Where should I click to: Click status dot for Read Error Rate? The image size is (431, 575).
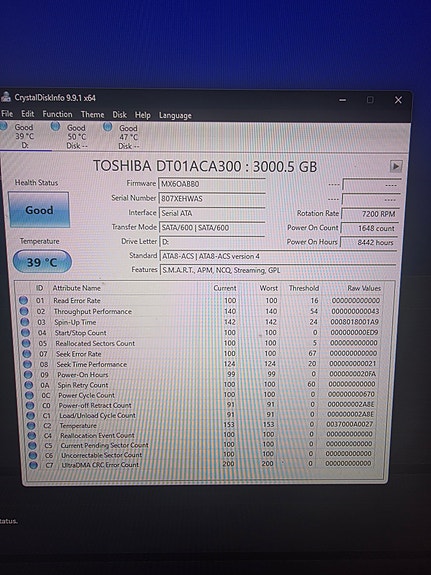23,300
